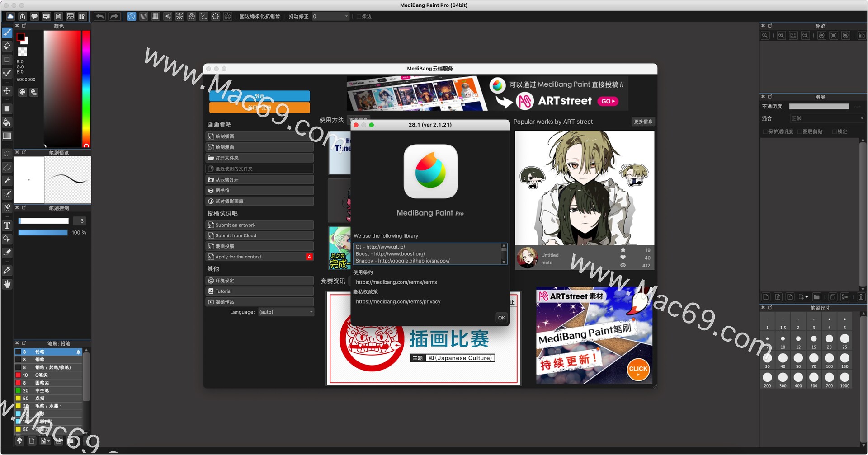This screenshot has height=455, width=868.
Task: Click the rainbow hue strip
Action: [x=86, y=89]
